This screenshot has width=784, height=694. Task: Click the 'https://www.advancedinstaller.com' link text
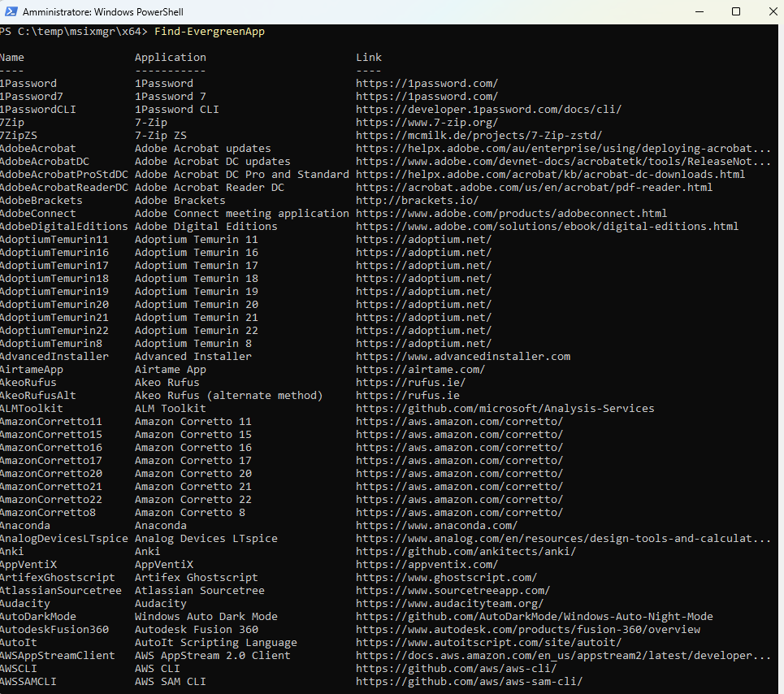point(463,357)
